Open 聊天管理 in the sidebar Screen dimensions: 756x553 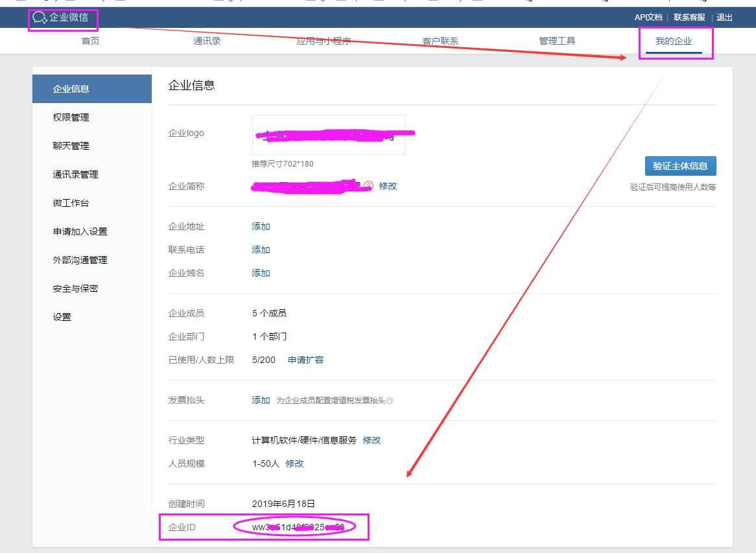click(x=71, y=146)
